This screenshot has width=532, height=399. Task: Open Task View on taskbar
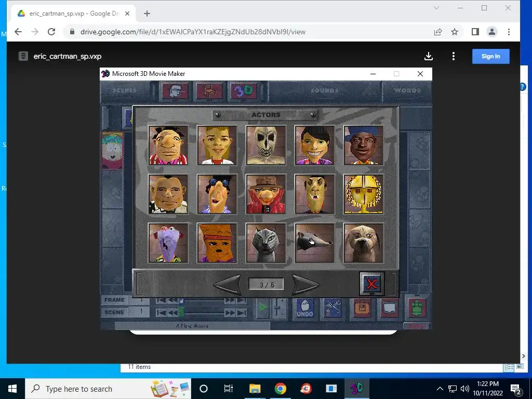point(229,389)
